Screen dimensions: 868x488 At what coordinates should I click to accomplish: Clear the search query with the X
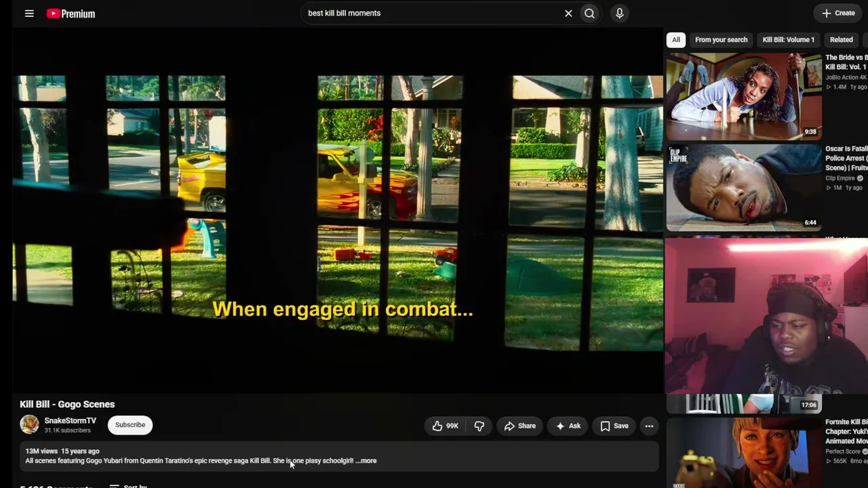(568, 14)
